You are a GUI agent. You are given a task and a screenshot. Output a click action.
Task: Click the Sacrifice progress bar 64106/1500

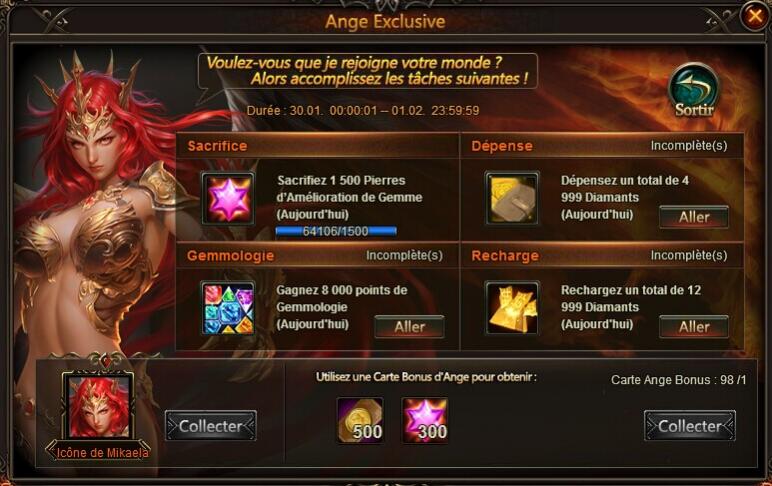(336, 231)
